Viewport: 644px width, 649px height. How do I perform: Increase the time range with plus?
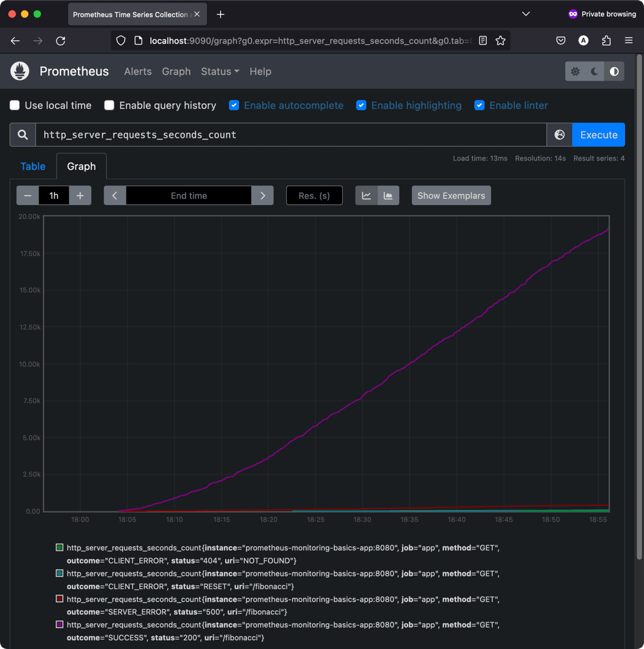point(80,196)
